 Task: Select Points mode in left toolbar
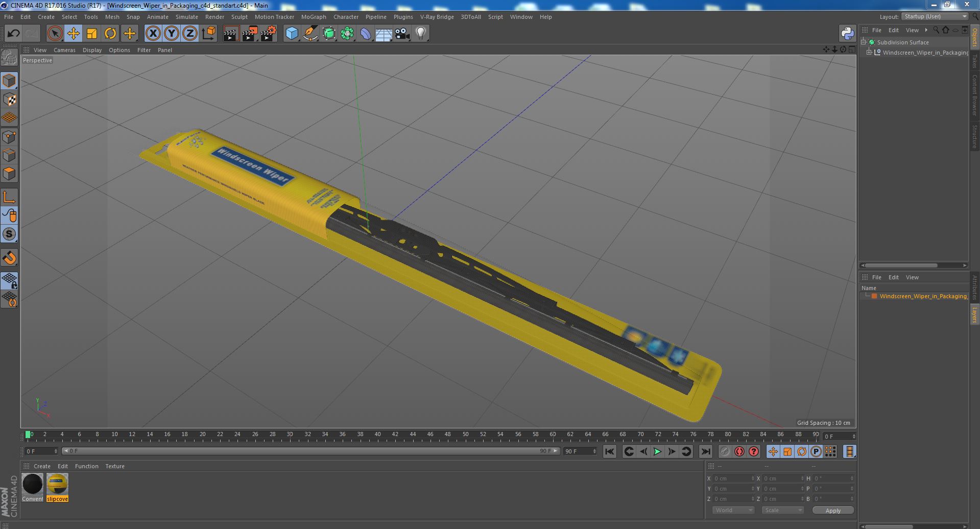point(9,137)
